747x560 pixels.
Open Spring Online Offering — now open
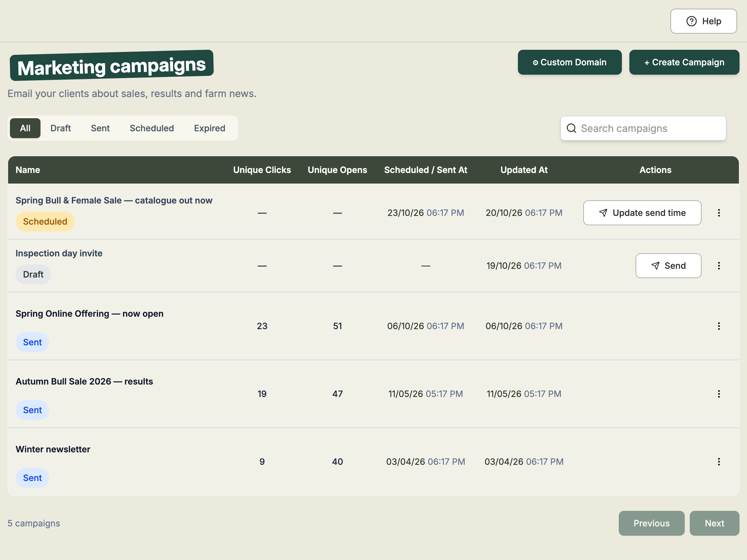click(90, 314)
